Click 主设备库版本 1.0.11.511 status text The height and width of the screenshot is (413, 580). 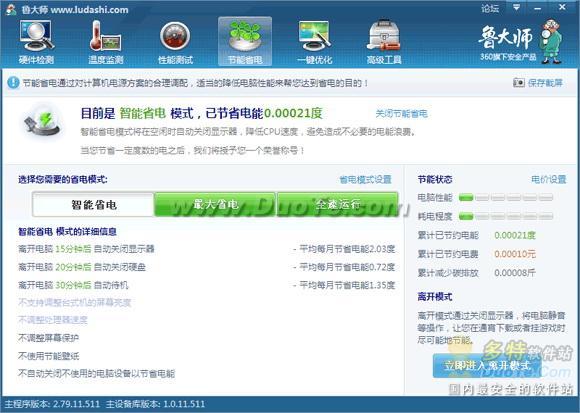tap(155, 404)
